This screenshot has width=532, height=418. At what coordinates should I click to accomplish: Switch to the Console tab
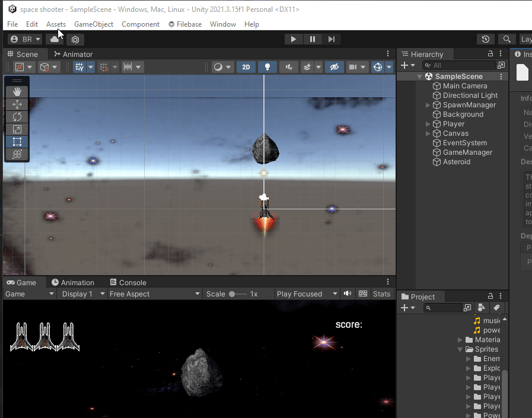(x=128, y=282)
